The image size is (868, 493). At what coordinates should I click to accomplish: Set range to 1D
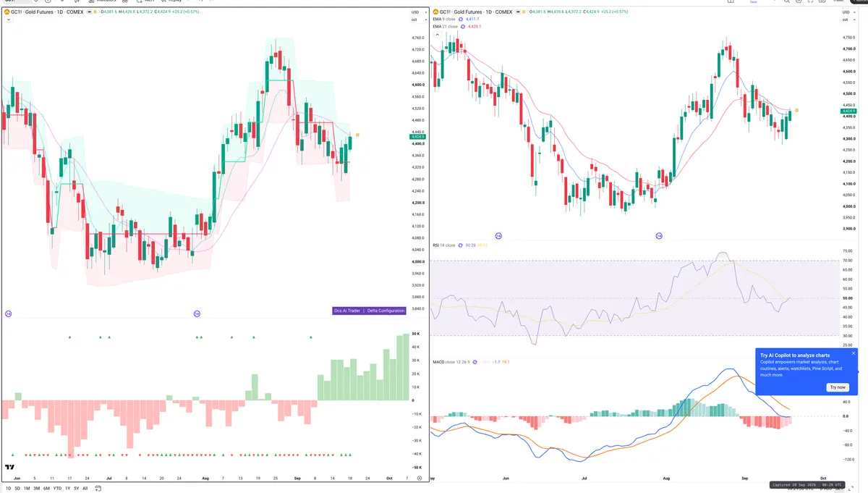8,489
